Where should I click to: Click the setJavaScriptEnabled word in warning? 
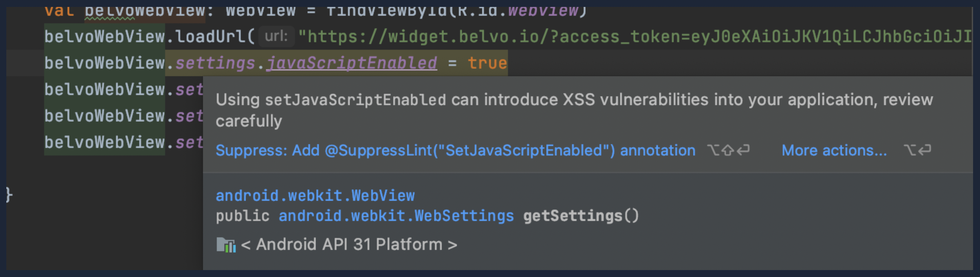coord(355,100)
